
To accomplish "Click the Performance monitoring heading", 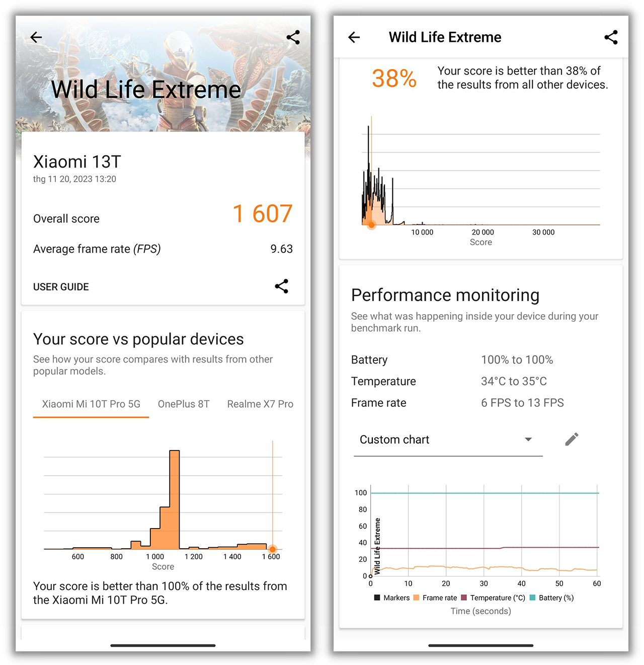I will coord(445,295).
